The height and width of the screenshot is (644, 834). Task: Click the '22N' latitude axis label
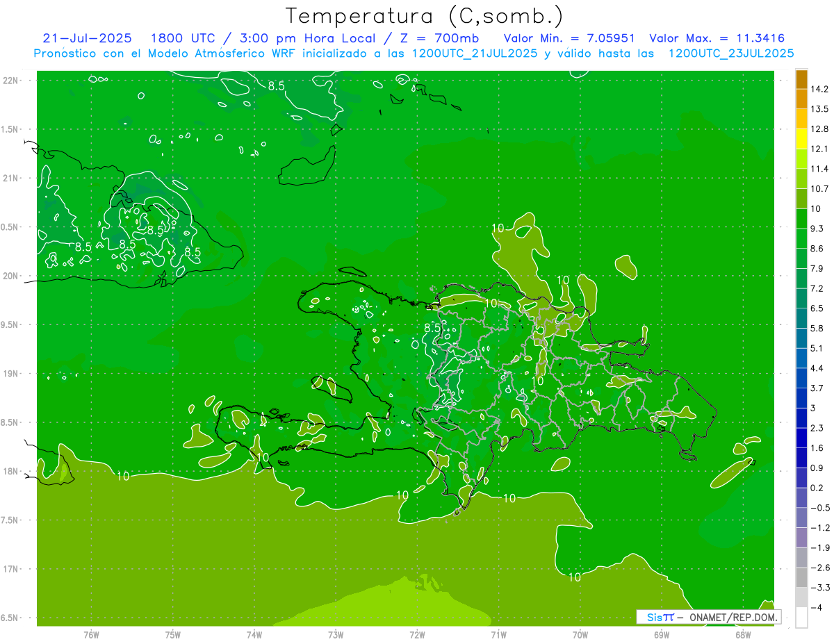click(11, 81)
